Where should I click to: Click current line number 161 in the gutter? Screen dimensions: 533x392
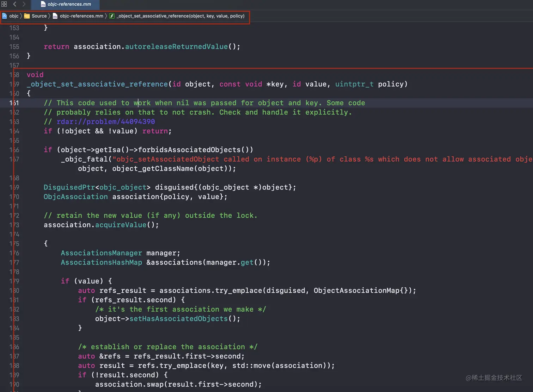tap(14, 103)
